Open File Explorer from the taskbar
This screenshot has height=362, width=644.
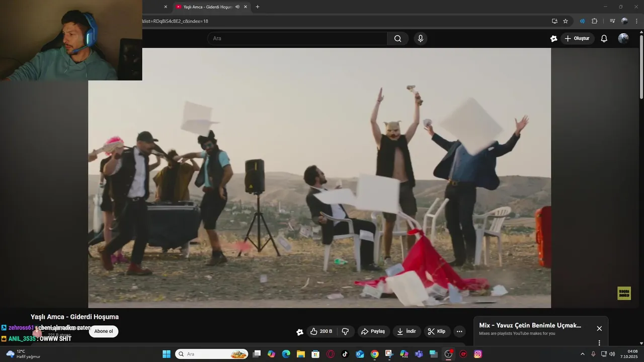301,354
